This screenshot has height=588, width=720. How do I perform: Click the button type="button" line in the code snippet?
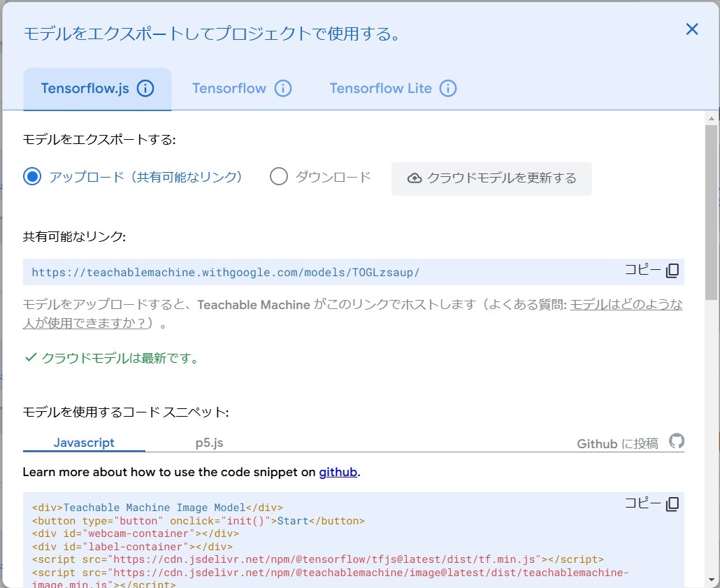pos(199,521)
